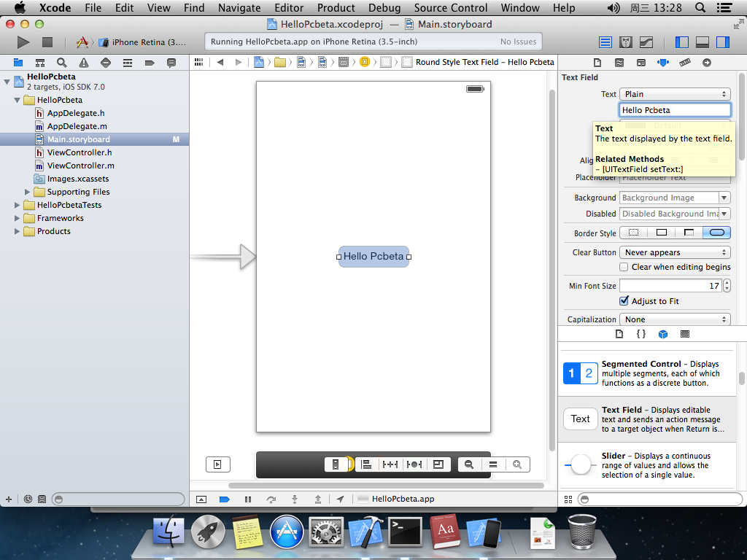Open Spotlight search in menu bar

click(700, 7)
